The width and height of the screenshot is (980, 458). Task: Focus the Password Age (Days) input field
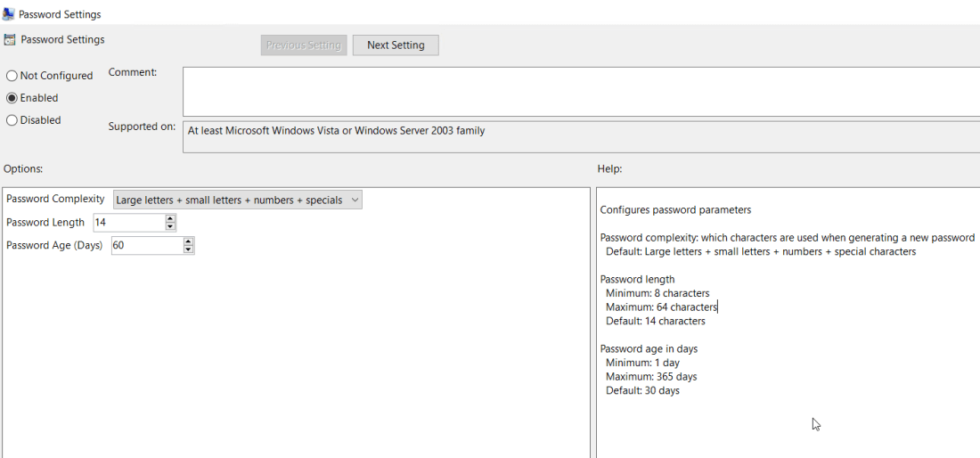point(146,245)
